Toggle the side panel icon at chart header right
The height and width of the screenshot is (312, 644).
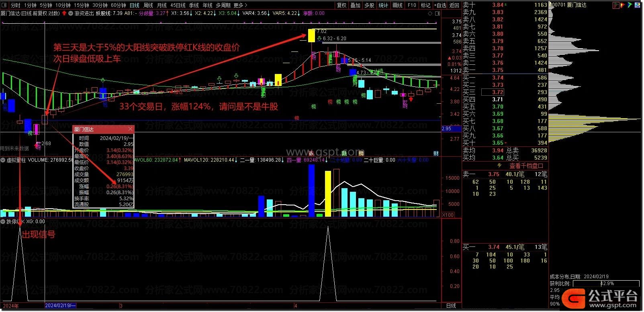(438, 13)
